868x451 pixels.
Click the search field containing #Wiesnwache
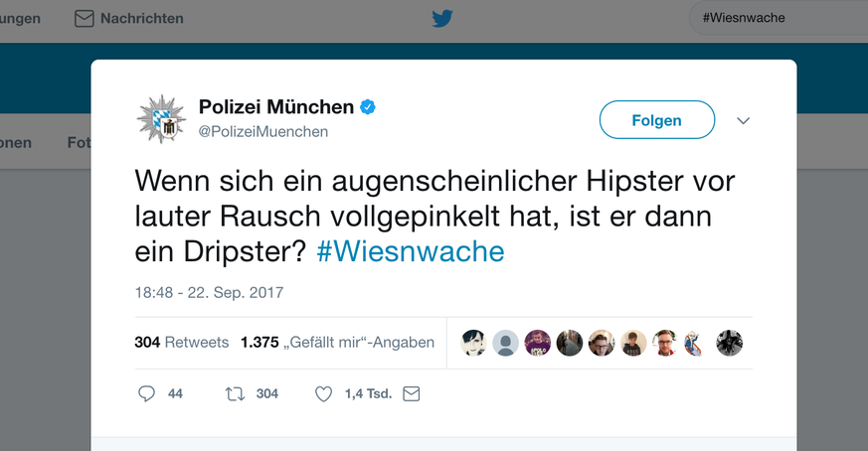pos(776,18)
